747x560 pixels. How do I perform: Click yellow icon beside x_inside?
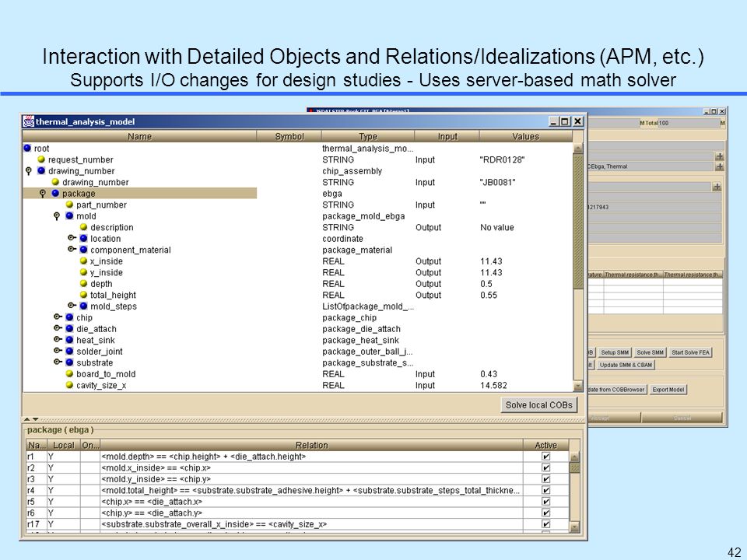(84, 261)
